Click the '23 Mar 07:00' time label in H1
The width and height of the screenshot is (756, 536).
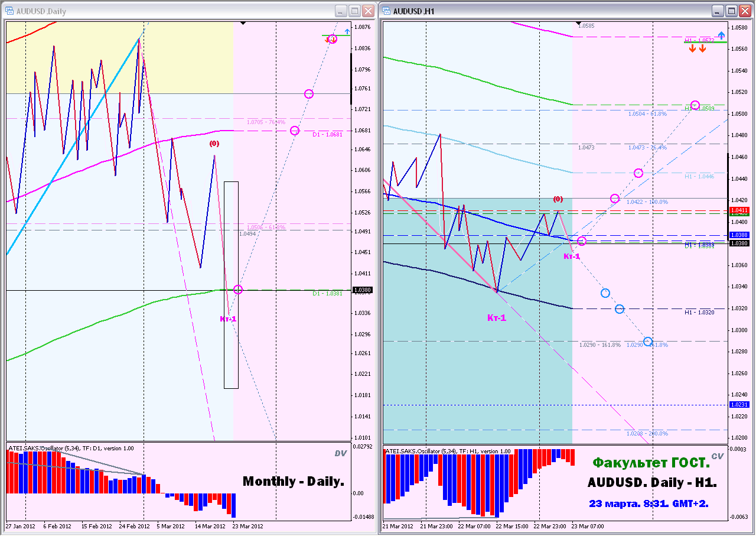589,526
